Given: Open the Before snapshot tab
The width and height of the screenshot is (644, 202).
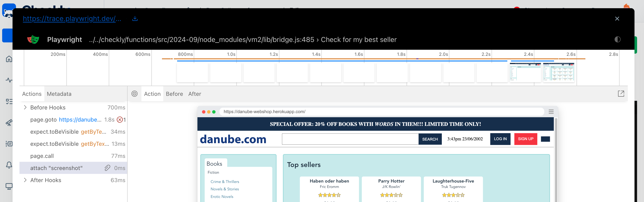Looking at the screenshot, I should coord(174,94).
